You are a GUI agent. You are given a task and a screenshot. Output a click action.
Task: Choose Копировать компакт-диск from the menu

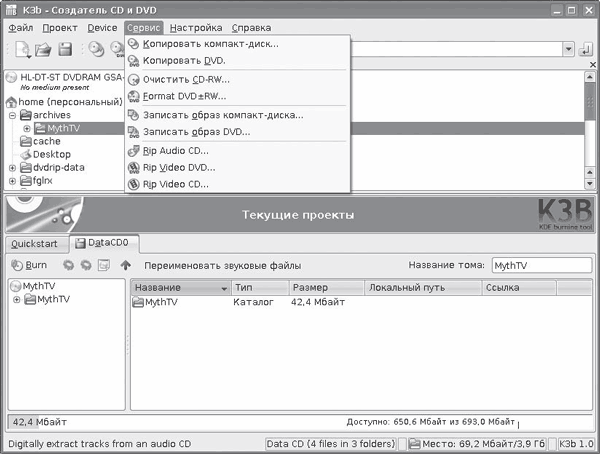pyautogui.click(x=210, y=44)
